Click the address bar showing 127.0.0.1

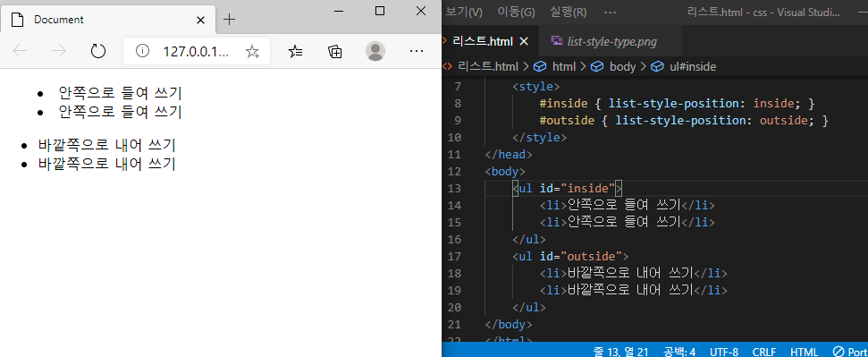tap(197, 52)
